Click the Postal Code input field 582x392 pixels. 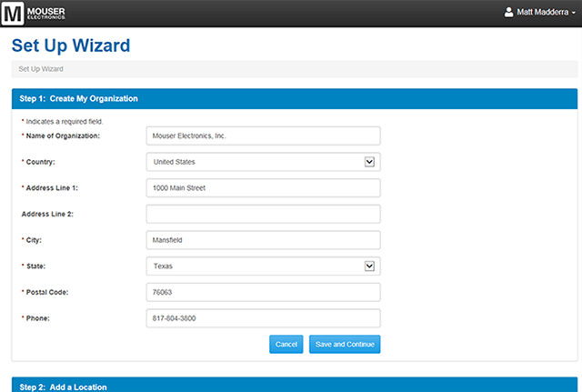pyautogui.click(x=263, y=292)
